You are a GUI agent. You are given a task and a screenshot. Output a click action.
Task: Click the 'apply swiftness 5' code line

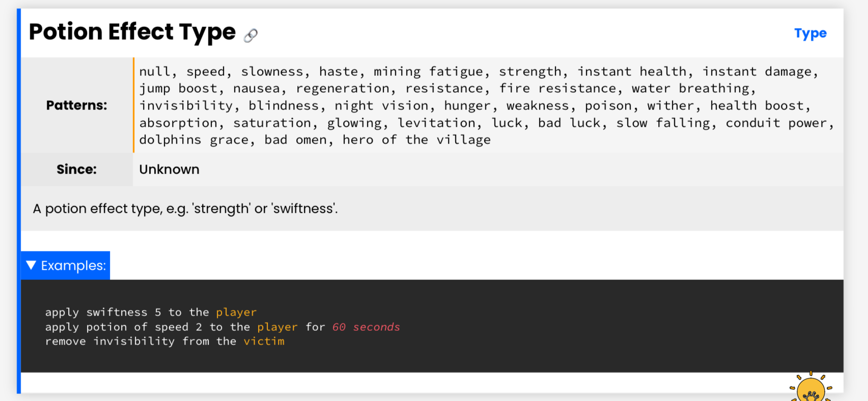(151, 312)
